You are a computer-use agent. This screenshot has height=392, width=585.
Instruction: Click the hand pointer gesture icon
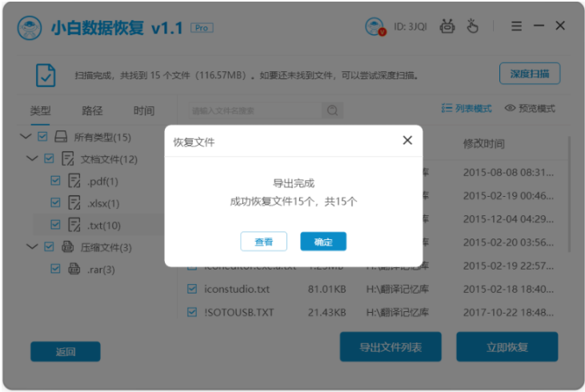[472, 26]
